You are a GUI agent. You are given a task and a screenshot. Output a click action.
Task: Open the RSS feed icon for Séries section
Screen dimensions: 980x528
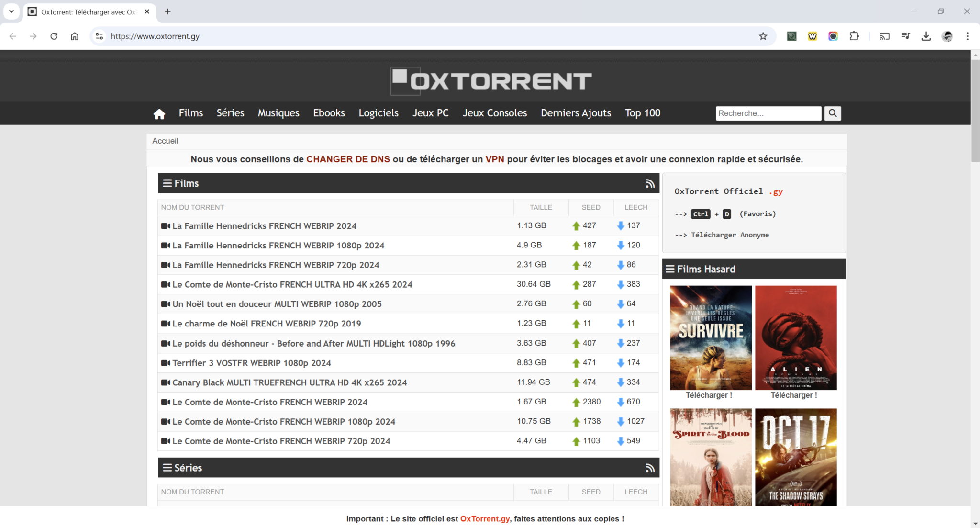pyautogui.click(x=650, y=468)
